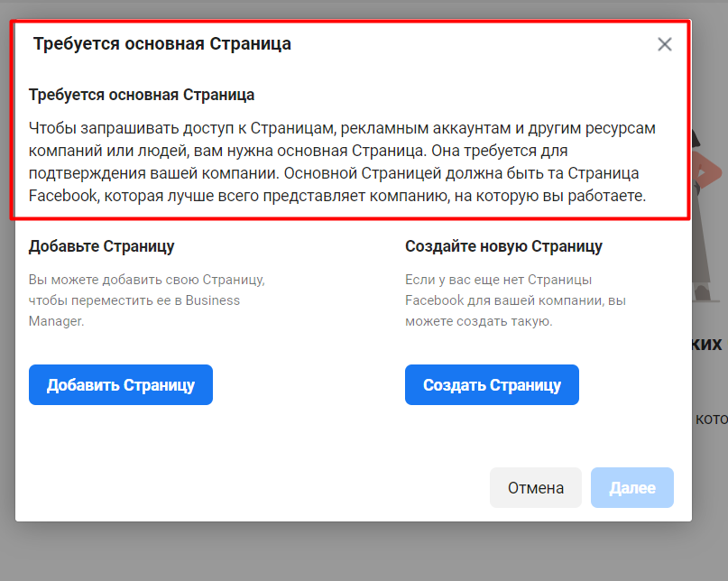Click the "Создайте новую Страницу" section heading
728x581 pixels.
coord(503,246)
